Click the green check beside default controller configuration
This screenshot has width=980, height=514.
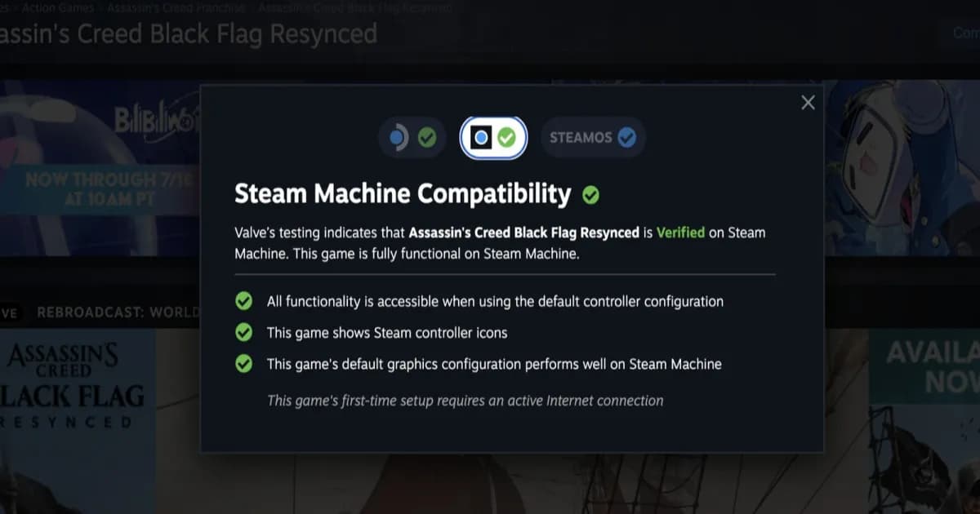point(243,301)
